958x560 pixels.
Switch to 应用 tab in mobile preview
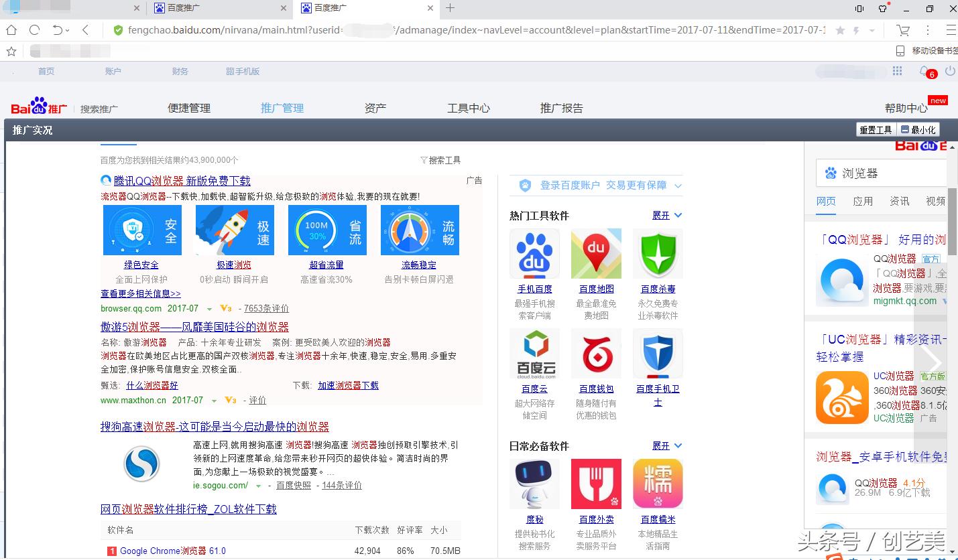pyautogui.click(x=863, y=201)
